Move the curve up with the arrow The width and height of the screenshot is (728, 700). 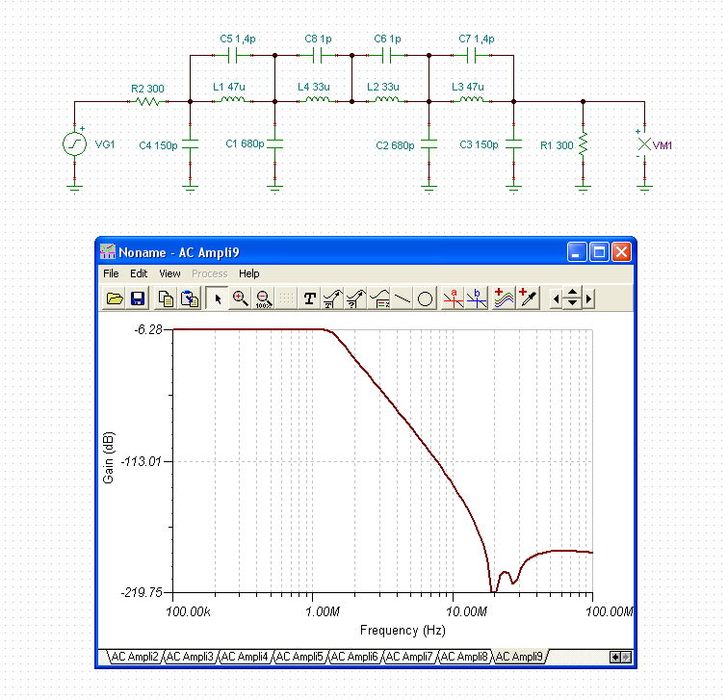pyautogui.click(x=572, y=293)
